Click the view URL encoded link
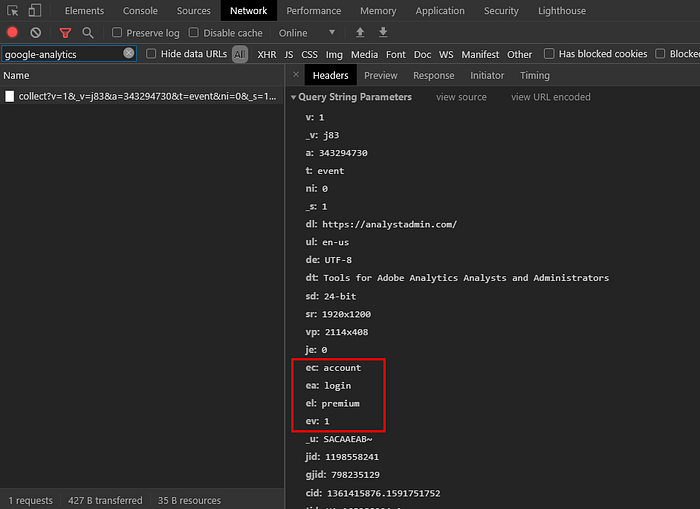The width and height of the screenshot is (700, 509). tap(550, 97)
